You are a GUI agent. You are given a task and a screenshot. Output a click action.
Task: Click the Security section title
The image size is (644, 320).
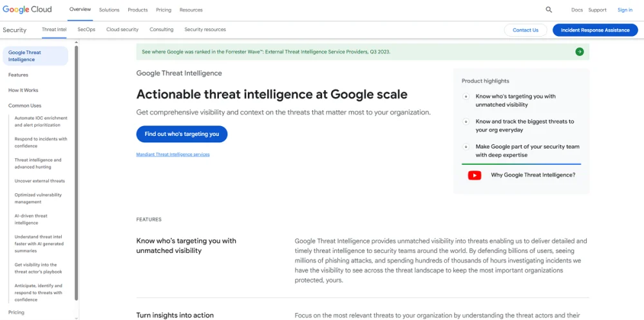coord(14,30)
